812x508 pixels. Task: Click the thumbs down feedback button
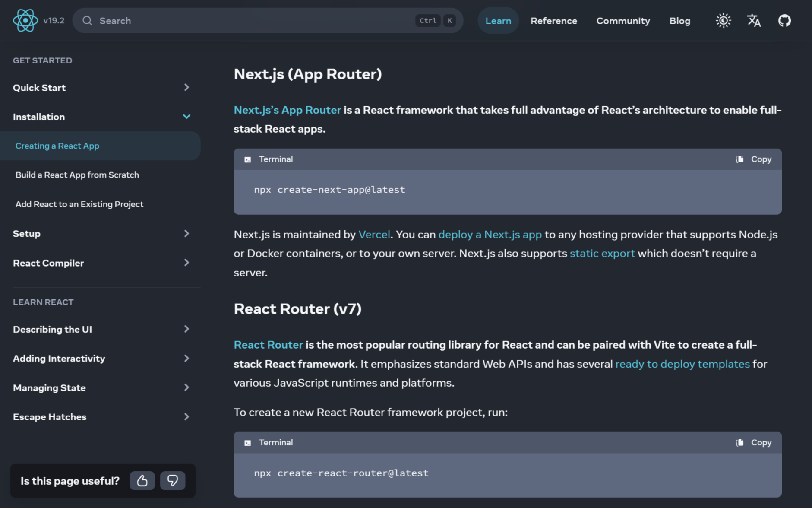(x=173, y=480)
